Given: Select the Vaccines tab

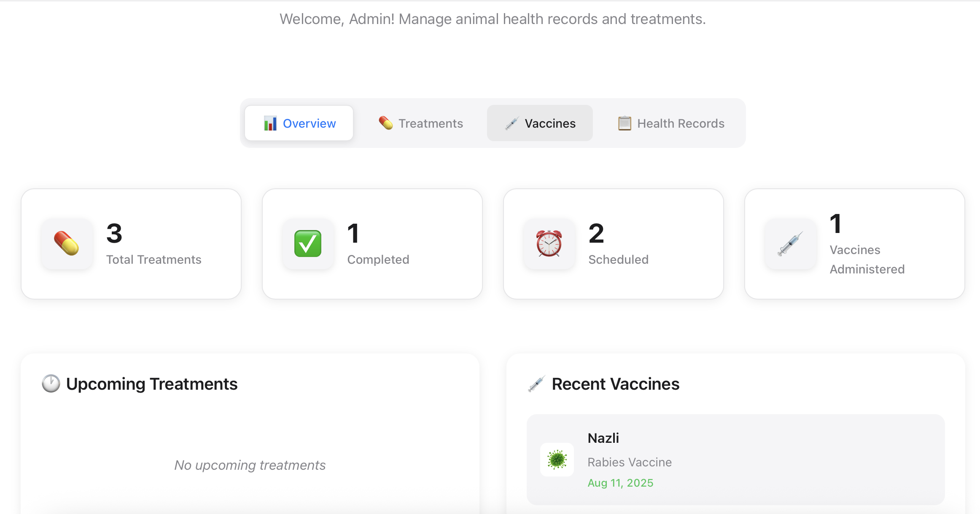Looking at the screenshot, I should point(540,123).
